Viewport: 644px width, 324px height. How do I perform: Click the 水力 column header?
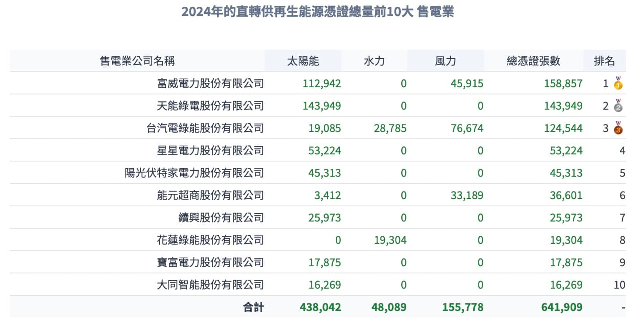tap(374, 61)
